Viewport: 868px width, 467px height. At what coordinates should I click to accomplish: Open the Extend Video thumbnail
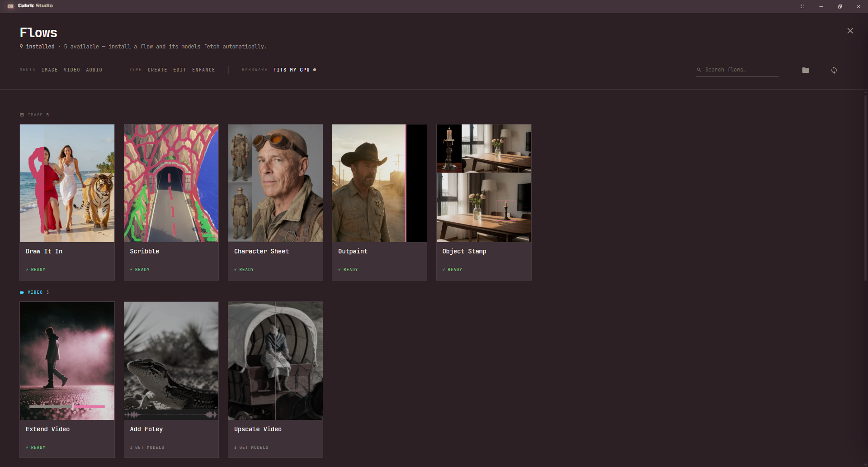coord(67,361)
